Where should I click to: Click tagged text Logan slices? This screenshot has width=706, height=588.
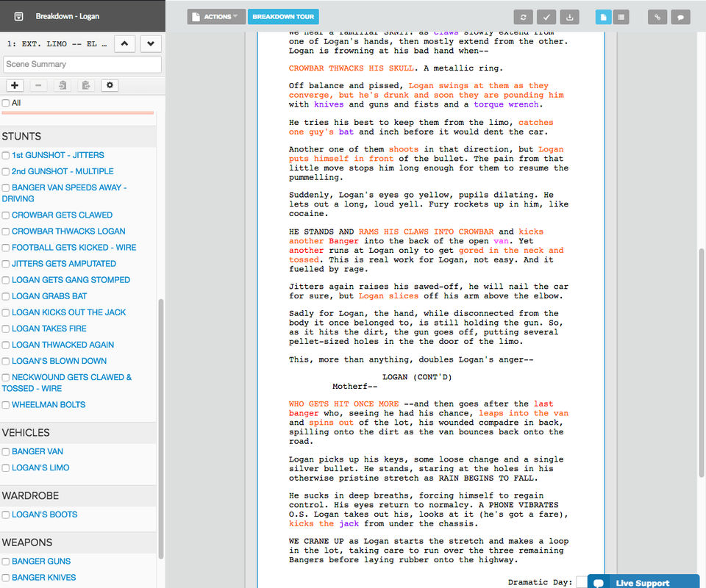point(388,296)
